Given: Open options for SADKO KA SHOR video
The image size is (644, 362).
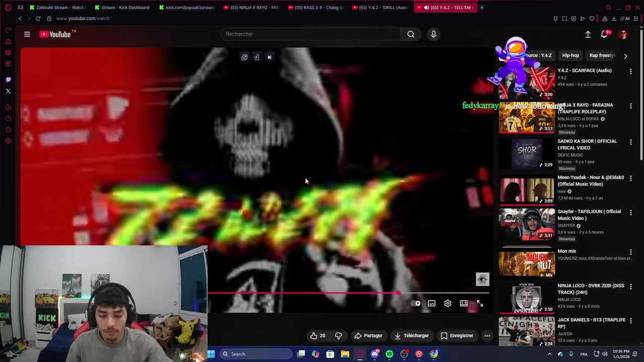Looking at the screenshot, I should pyautogui.click(x=631, y=142).
